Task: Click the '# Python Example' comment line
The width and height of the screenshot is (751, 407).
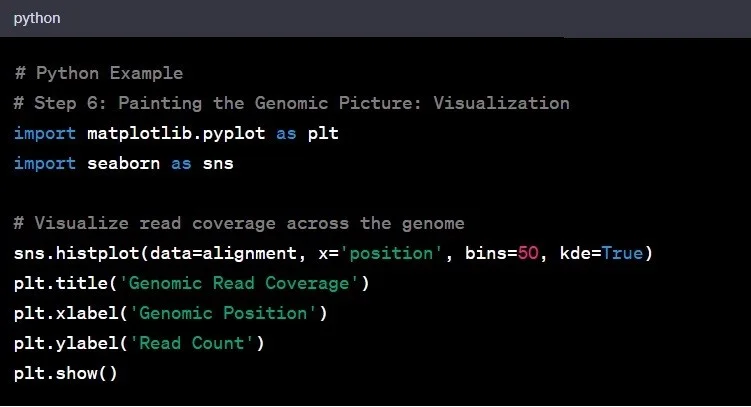Action: pos(98,73)
